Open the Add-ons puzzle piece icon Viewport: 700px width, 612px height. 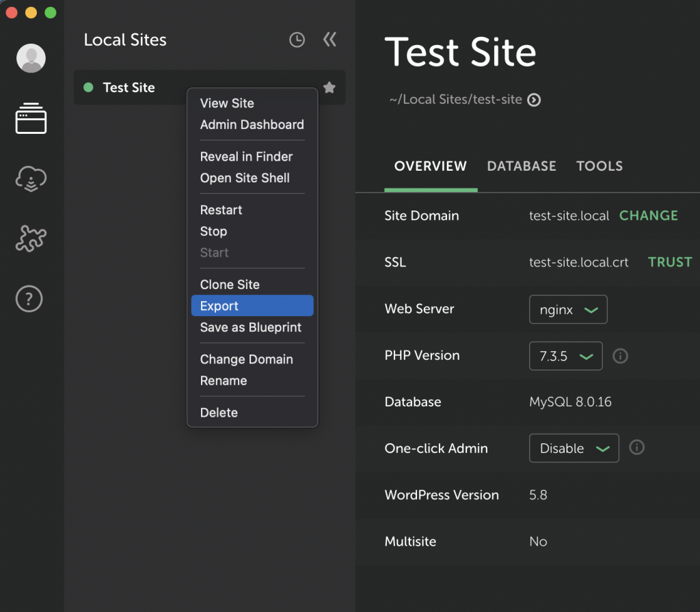pos(31,239)
